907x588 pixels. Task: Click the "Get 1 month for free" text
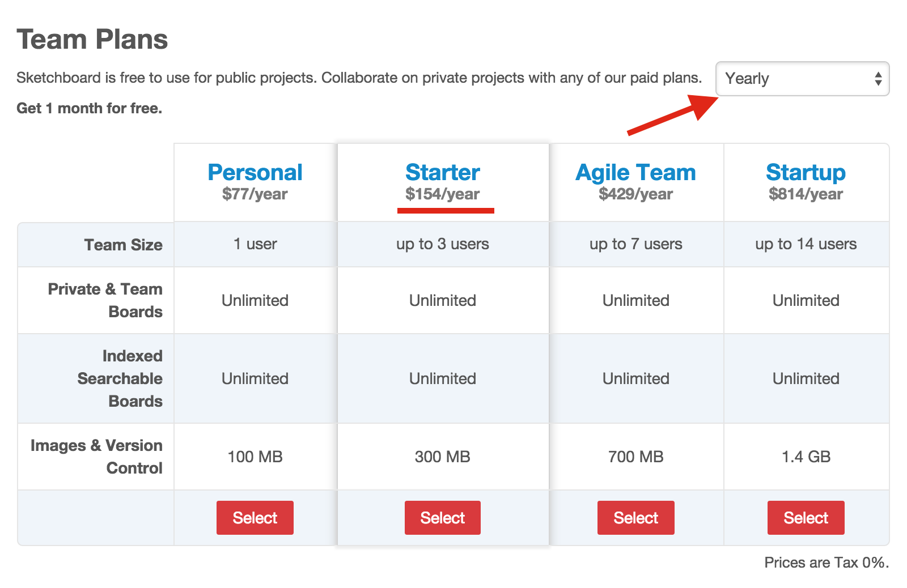pos(90,108)
